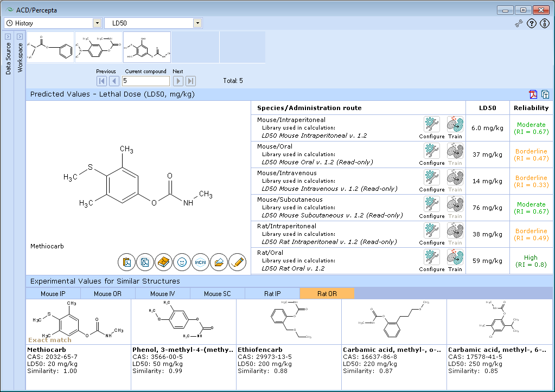
Task: Open Configure for Mouse/Oral
Action: 431,151
